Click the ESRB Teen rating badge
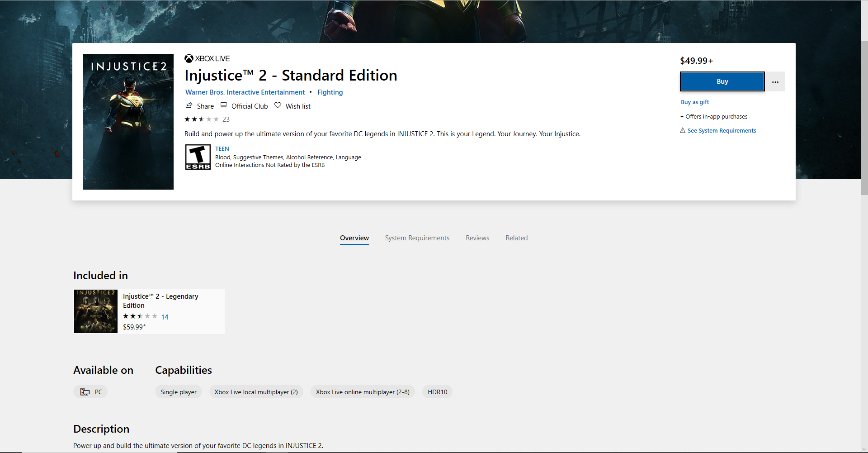This screenshot has width=868, height=453. [x=198, y=157]
